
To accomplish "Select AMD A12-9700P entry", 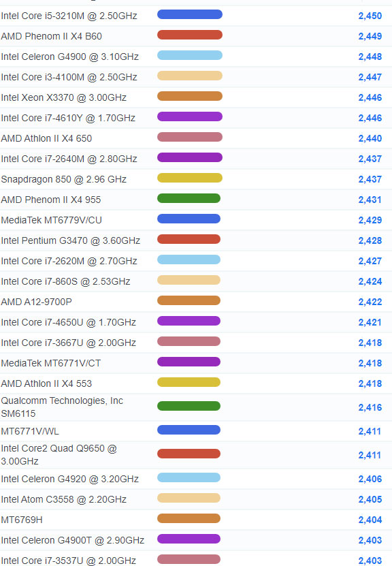I will 36,302.
